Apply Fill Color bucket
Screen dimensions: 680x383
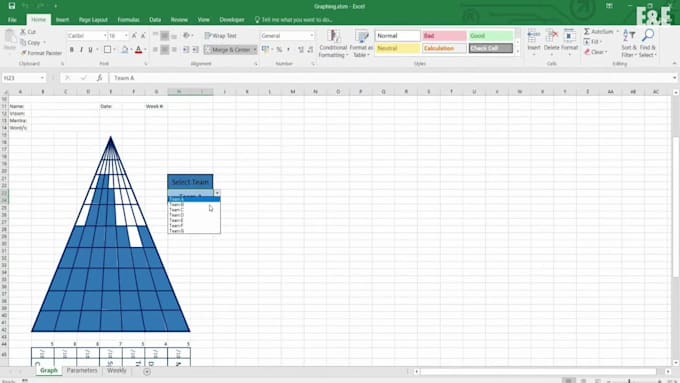click(125, 50)
